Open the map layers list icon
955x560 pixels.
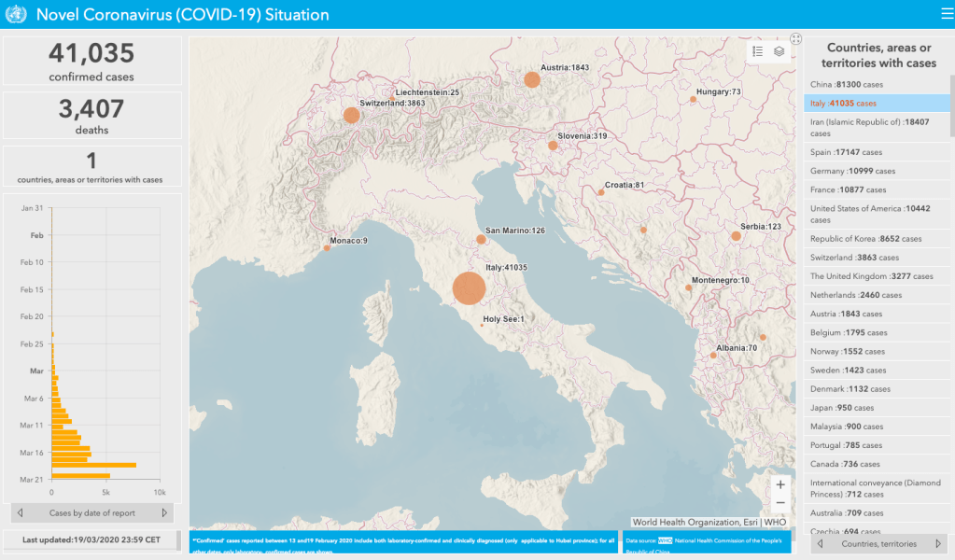[x=779, y=51]
